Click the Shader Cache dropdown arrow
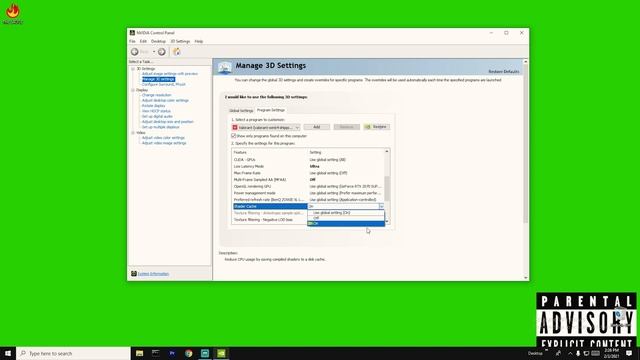Screen dimensions: 640x360 (381, 207)
